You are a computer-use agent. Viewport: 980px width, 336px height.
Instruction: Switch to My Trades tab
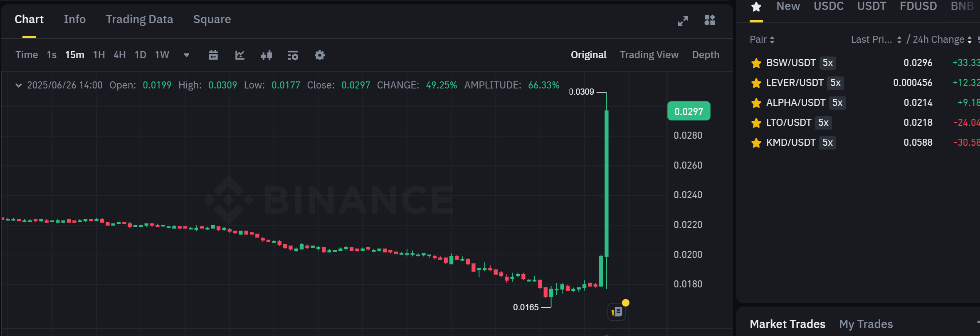pyautogui.click(x=866, y=324)
